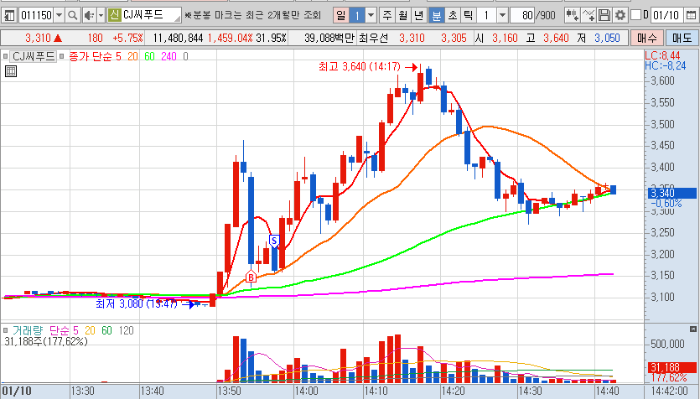Open the stock code history dropdown
The image size is (700, 399).
pos(59,16)
